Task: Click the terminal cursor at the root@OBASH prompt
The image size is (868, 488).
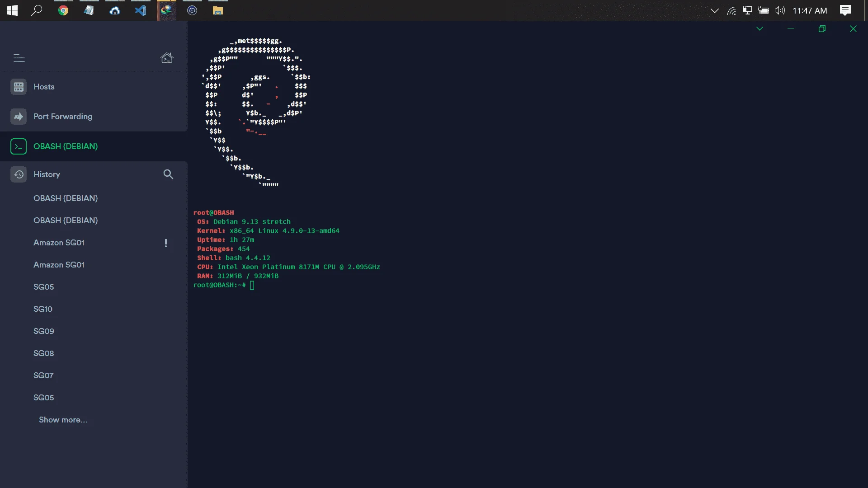Action: coord(252,285)
